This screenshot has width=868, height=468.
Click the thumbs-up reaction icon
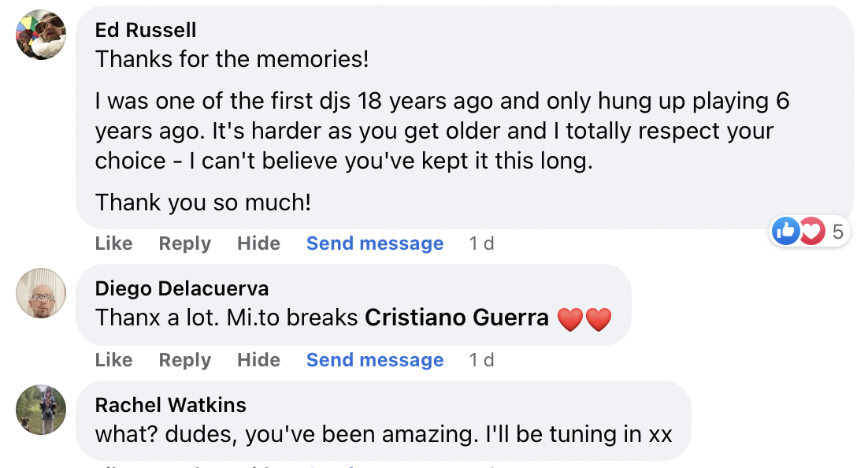[x=787, y=231]
